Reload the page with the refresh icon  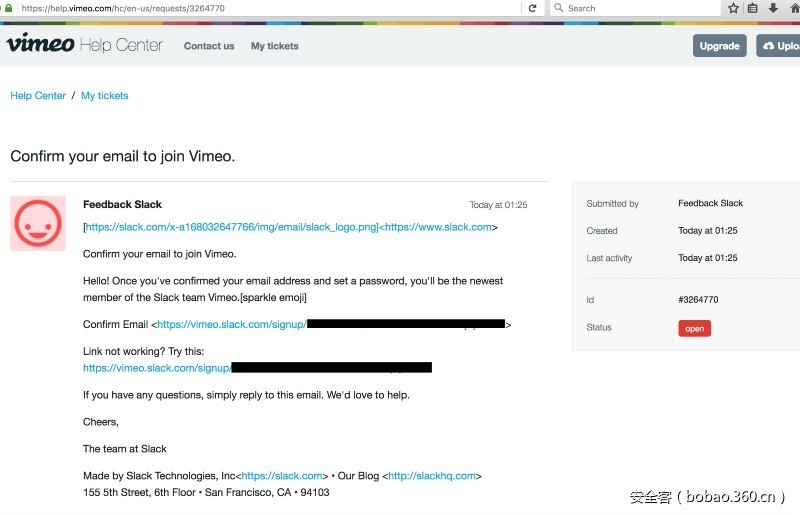click(x=533, y=8)
